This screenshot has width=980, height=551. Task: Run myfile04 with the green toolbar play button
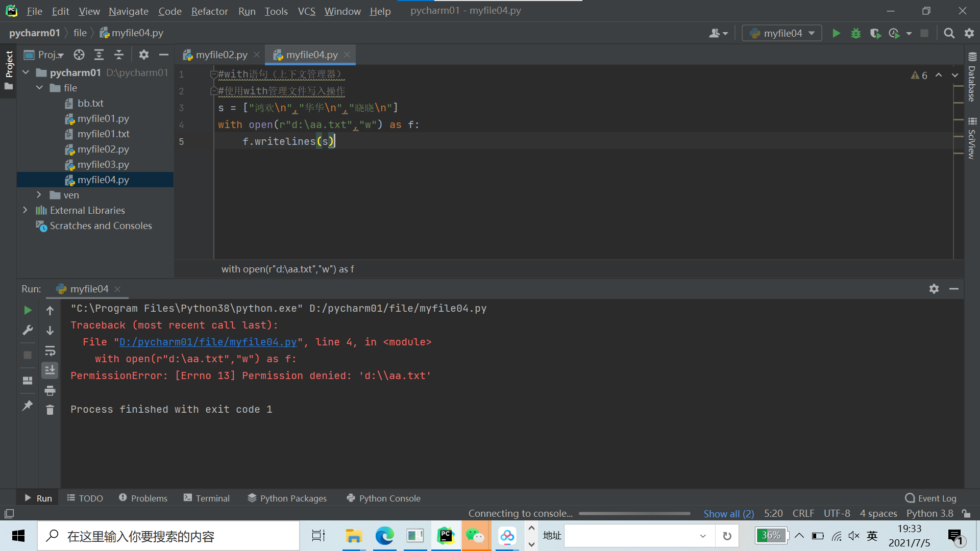pyautogui.click(x=836, y=33)
